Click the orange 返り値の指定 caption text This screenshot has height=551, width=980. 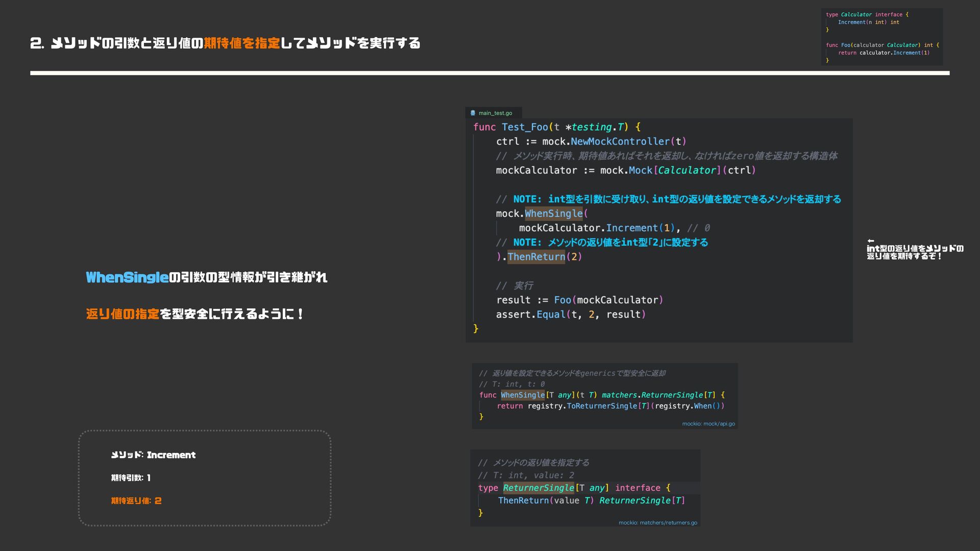[122, 314]
